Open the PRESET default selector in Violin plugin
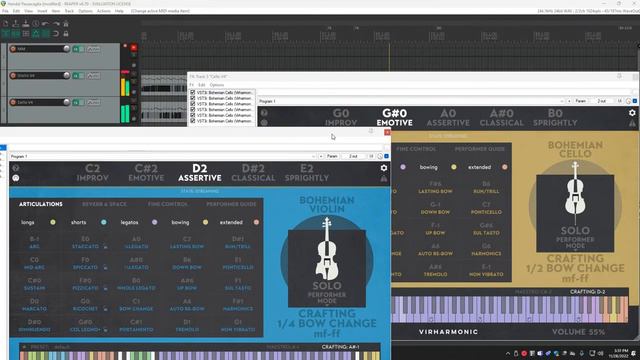Image resolution: width=640 pixels, height=360 pixels. [x=51, y=347]
